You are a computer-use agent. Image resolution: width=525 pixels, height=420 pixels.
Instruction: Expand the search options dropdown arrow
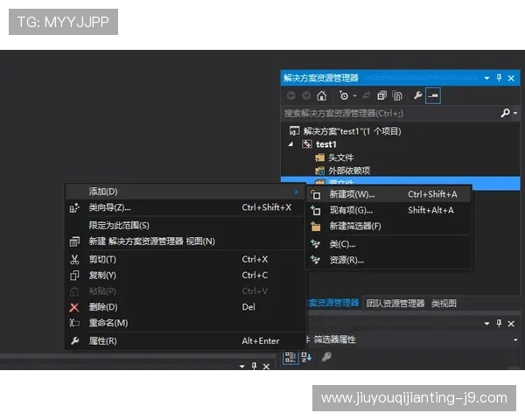[x=515, y=113]
